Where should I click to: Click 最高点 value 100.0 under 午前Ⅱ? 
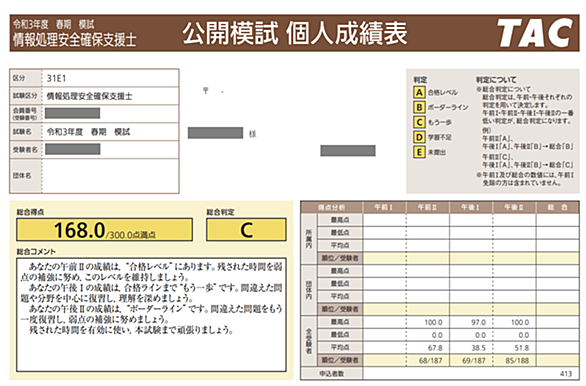pos(433,322)
